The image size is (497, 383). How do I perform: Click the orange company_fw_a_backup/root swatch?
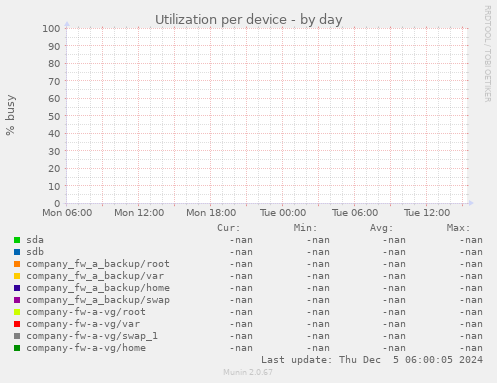17,264
